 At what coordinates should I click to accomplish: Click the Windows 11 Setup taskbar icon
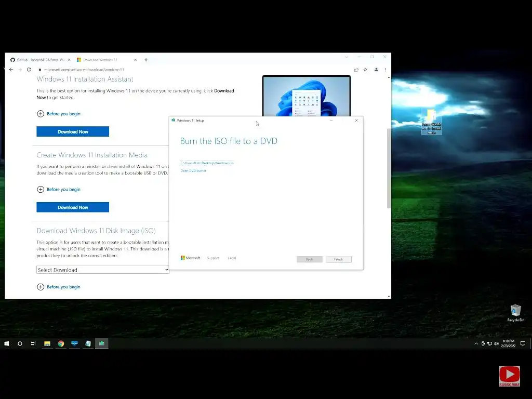click(101, 343)
